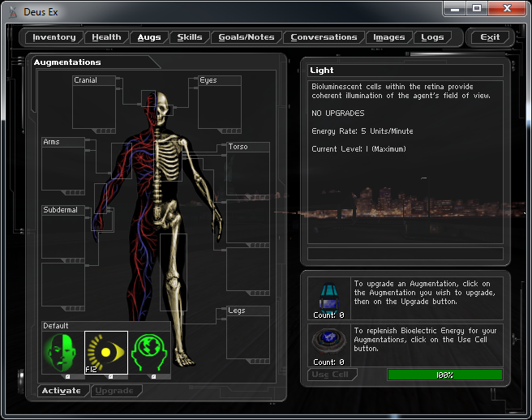The height and width of the screenshot is (420, 532).
Task: Open the Inventory tab
Action: [x=54, y=37]
